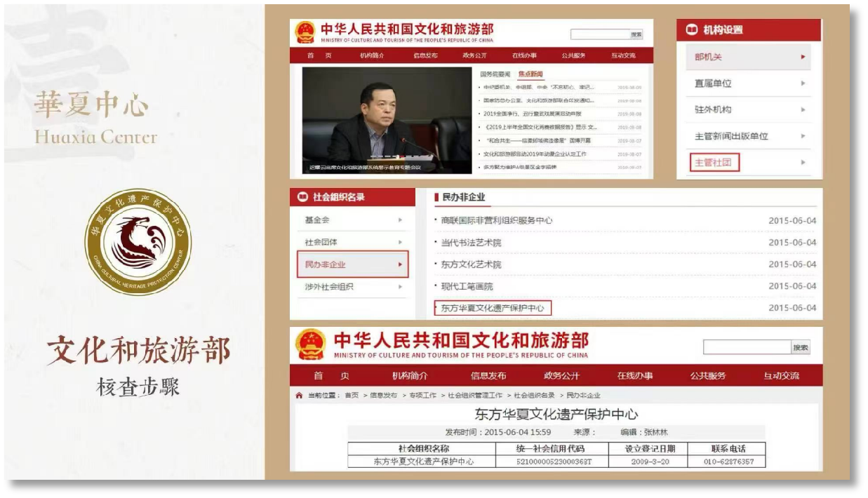
Task: Open 首页 in the homepage navigation bar
Action: (319, 56)
